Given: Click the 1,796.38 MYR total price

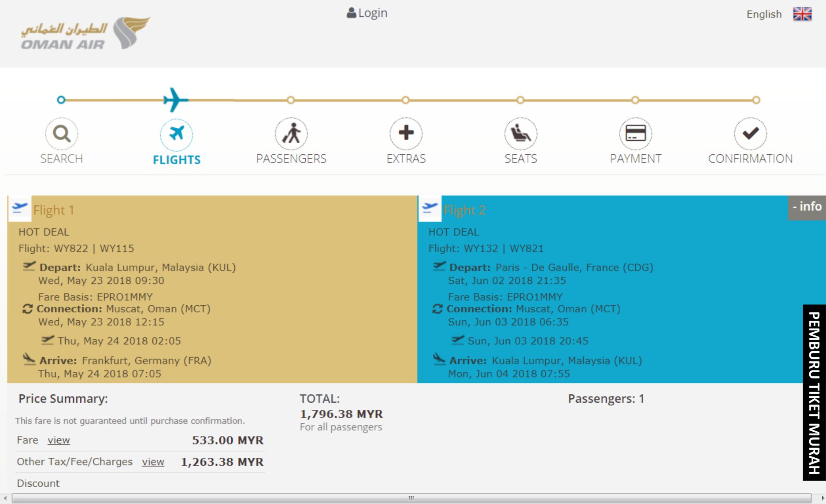Looking at the screenshot, I should point(341,414).
